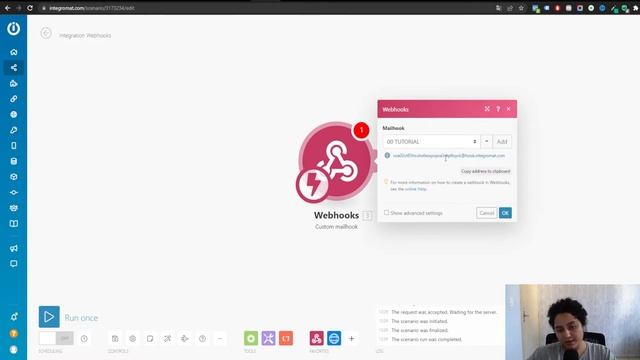The height and width of the screenshot is (360, 640).
Task: Open Templates icon in sidebar
Action: [x=13, y=83]
